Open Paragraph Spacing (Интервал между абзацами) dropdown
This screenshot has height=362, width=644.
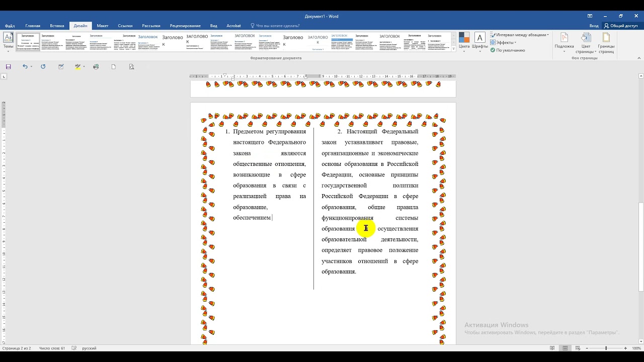pos(519,35)
